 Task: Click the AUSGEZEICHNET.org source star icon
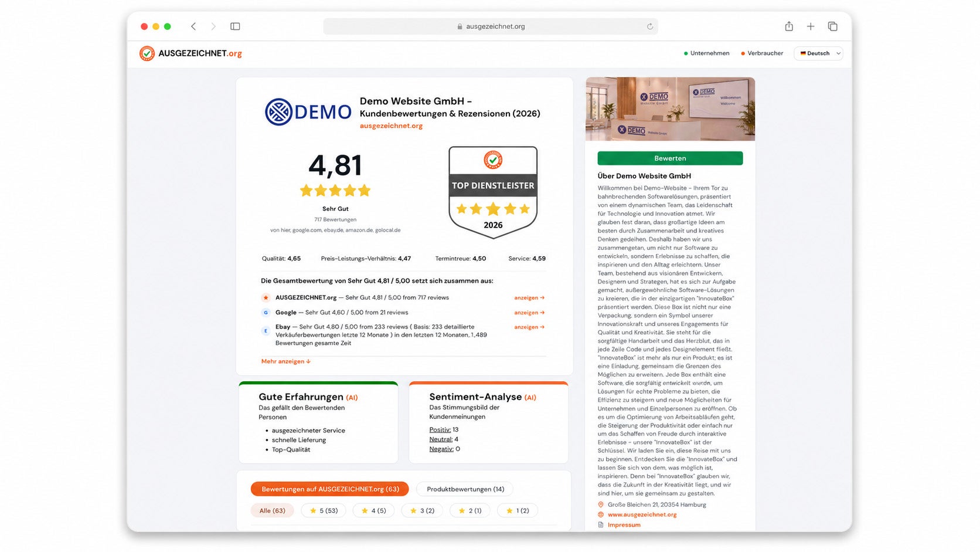(x=266, y=297)
